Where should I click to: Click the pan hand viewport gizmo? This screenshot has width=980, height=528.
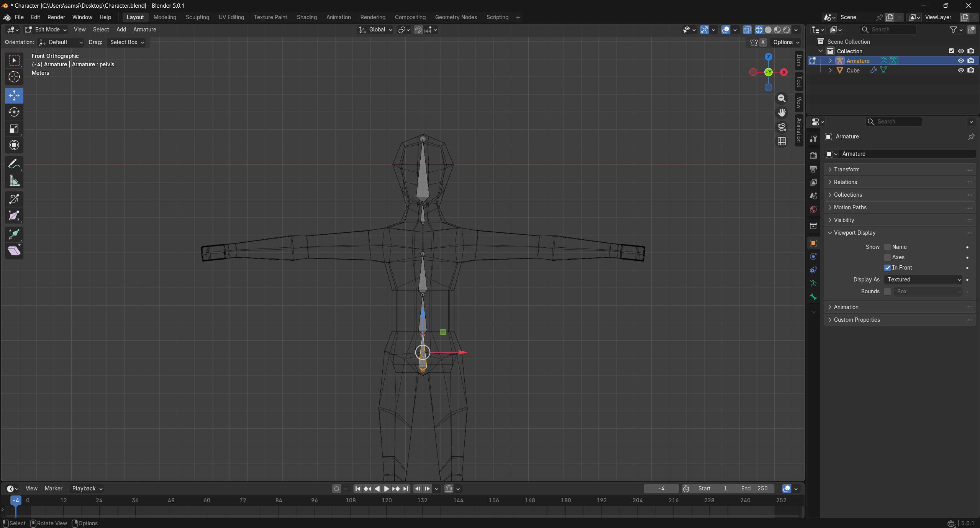tap(782, 113)
